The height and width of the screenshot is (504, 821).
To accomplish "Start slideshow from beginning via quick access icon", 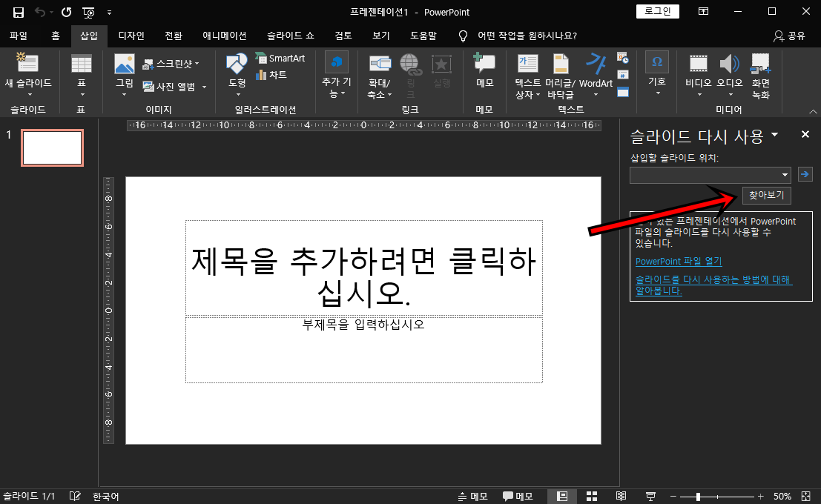I will tap(88, 12).
